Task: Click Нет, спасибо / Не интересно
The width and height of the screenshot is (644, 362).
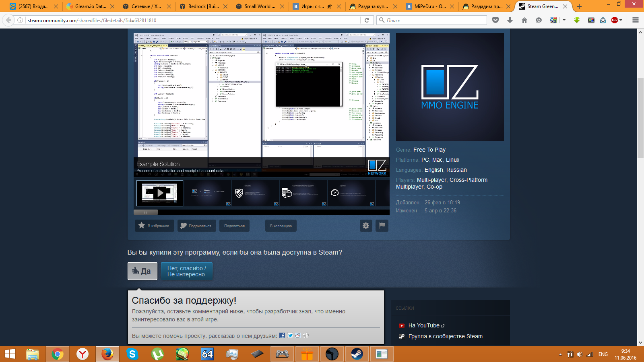Action: click(187, 271)
